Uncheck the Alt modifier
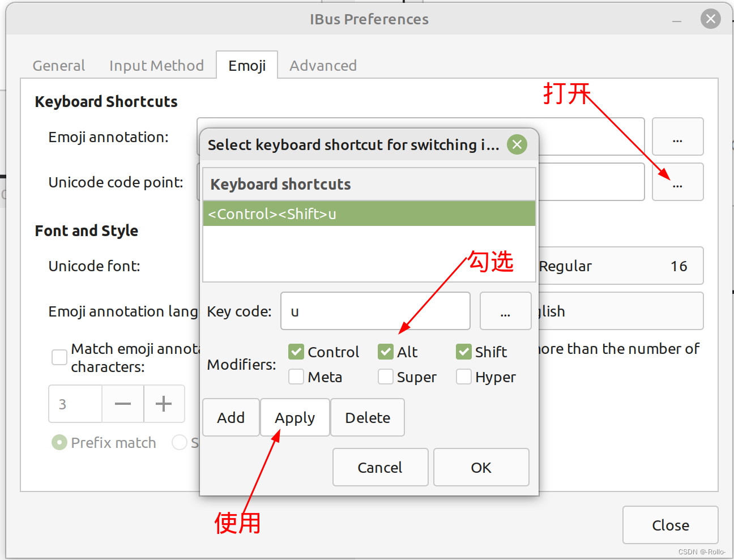 click(385, 352)
